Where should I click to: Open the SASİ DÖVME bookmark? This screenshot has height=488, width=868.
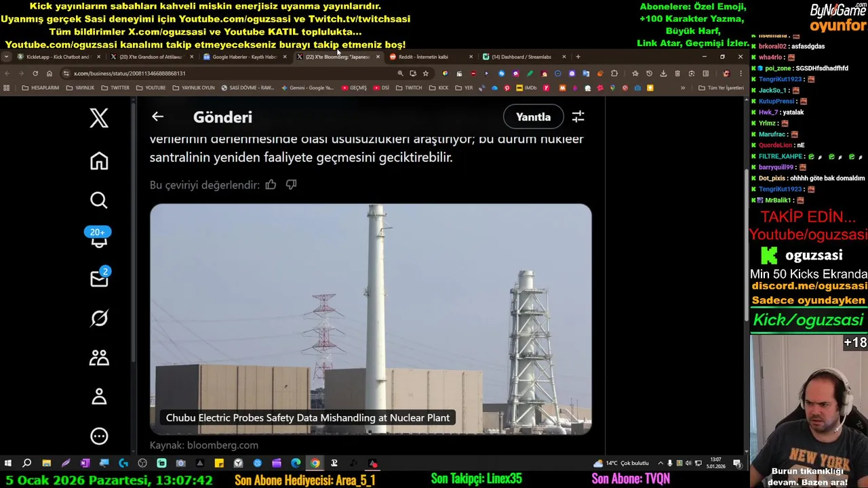248,88
